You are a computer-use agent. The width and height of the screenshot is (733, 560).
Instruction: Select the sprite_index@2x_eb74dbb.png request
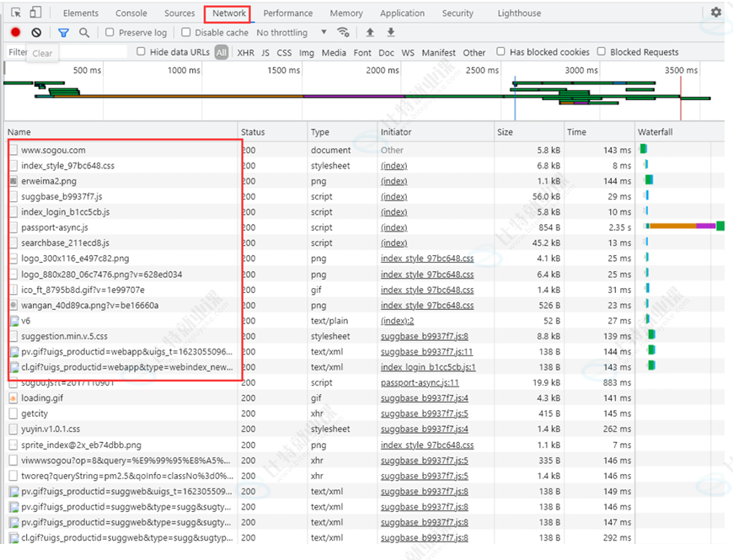point(81,445)
